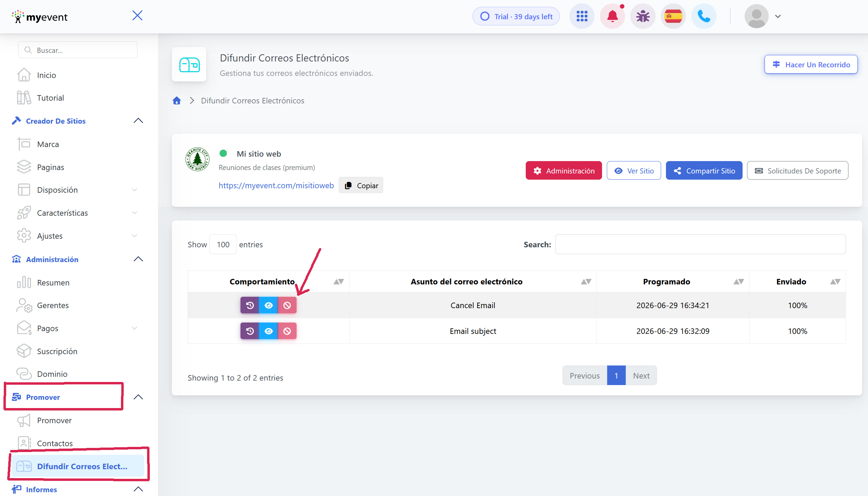Sort by Asunto del correo electrónico

coord(473,282)
